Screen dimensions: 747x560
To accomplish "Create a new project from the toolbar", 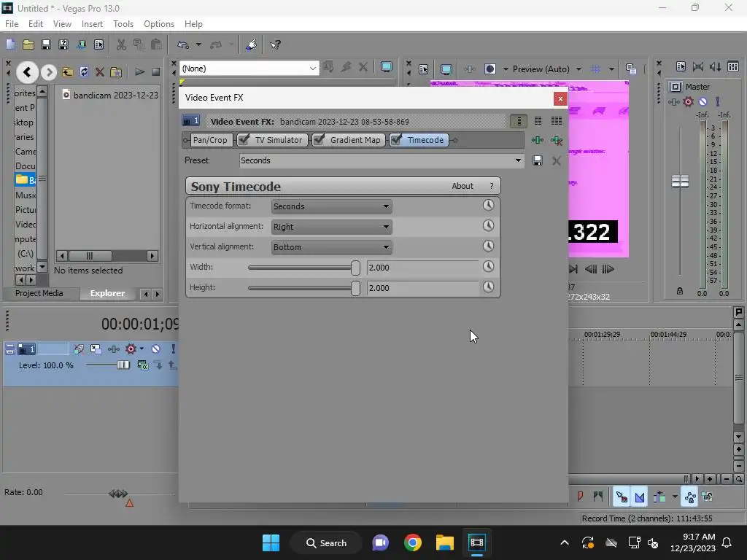I will point(10,44).
